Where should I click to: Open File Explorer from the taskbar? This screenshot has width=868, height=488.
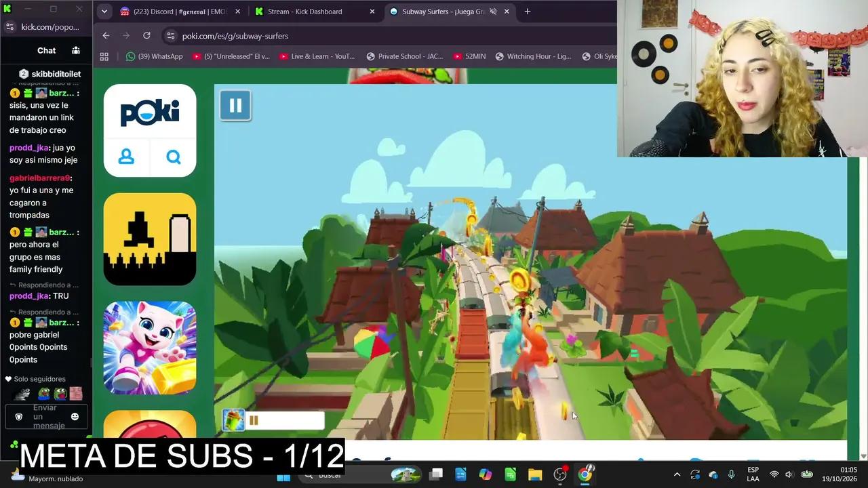click(535, 474)
